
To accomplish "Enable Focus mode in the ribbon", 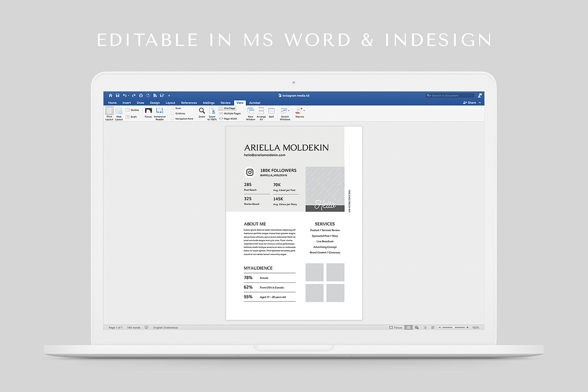I will tap(148, 113).
